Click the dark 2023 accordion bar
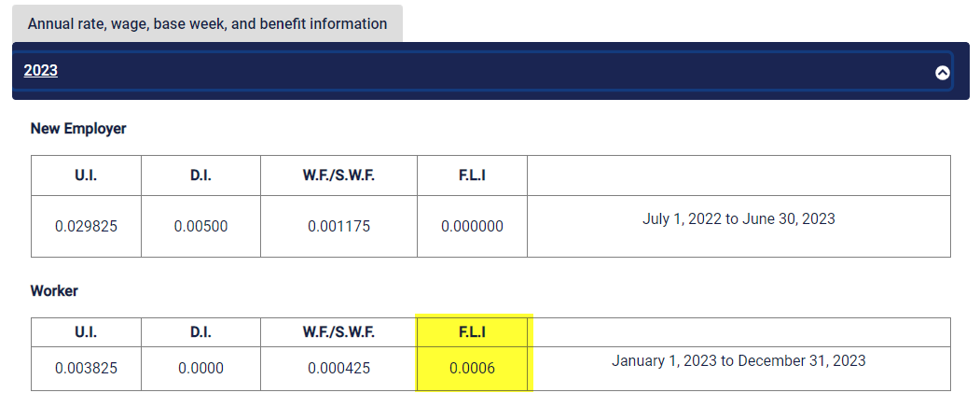 pyautogui.click(x=490, y=71)
